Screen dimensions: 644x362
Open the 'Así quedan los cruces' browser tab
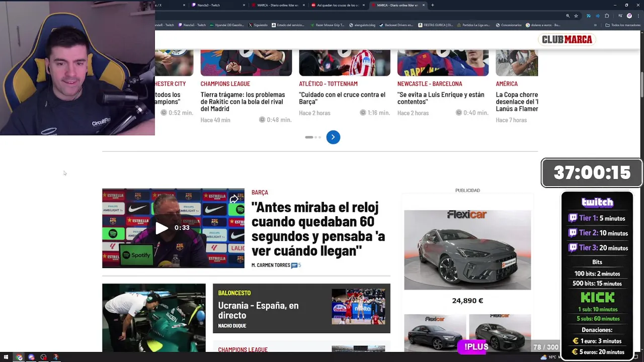[x=338, y=5]
